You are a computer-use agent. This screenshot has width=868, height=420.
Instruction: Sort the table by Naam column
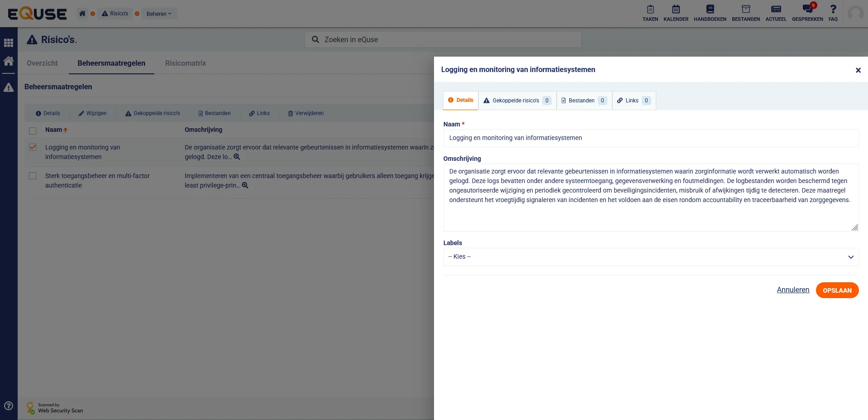pyautogui.click(x=54, y=130)
